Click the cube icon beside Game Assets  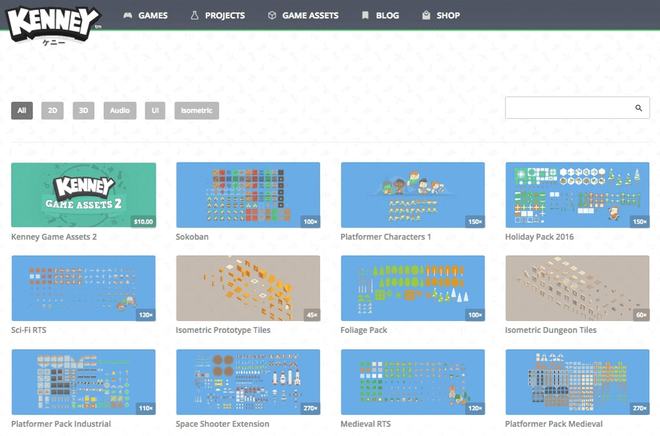point(272,16)
